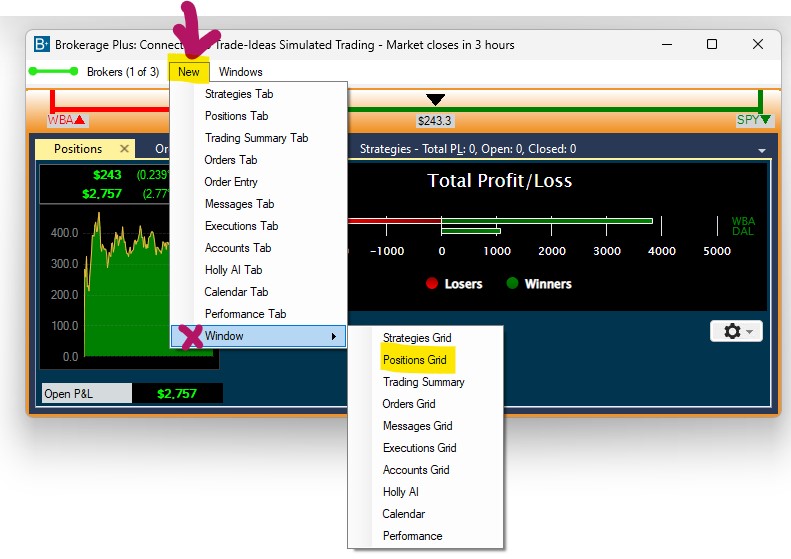Select Holly AI Tab menu entry

click(x=233, y=270)
